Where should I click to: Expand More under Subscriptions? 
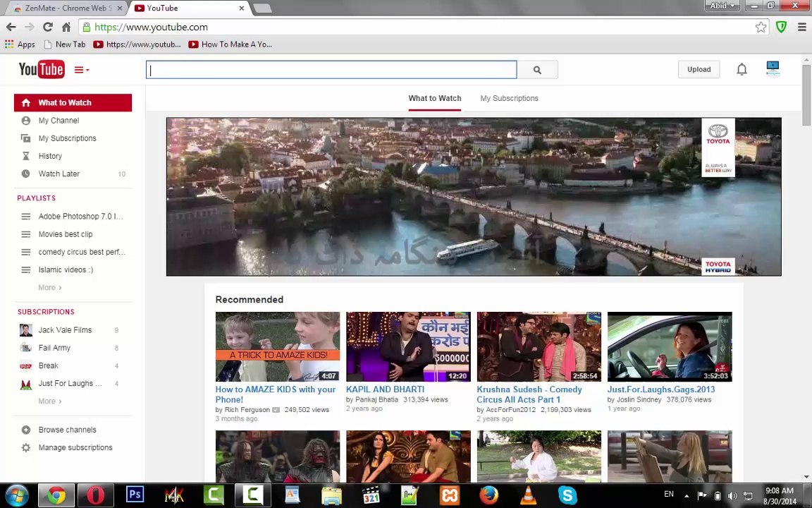pos(50,401)
